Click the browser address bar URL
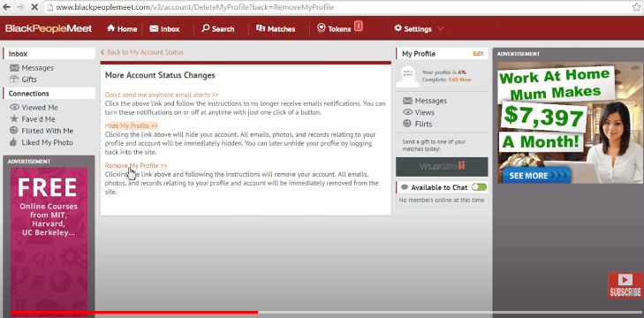The image size is (644, 318). click(194, 7)
